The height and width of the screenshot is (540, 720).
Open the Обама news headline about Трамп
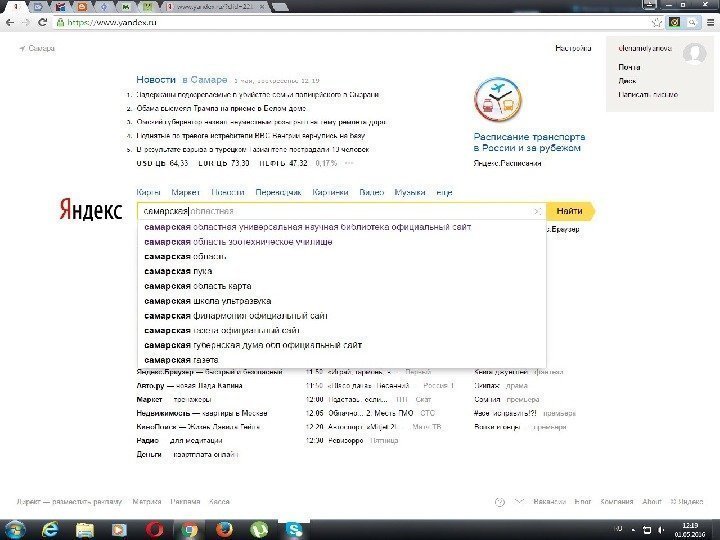(221, 108)
